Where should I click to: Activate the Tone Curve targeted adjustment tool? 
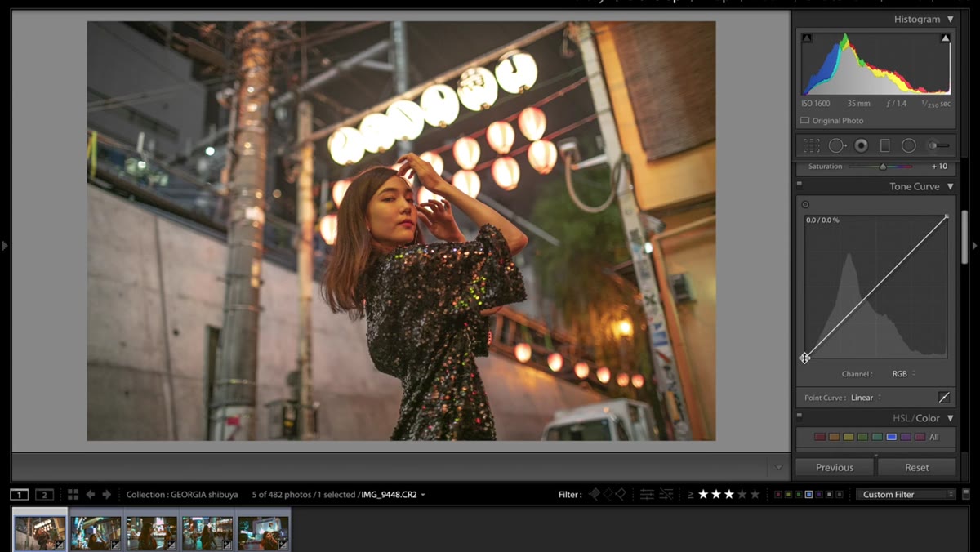coord(805,204)
